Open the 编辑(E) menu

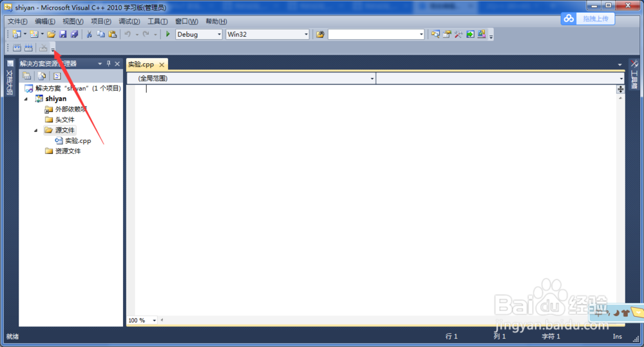point(45,21)
